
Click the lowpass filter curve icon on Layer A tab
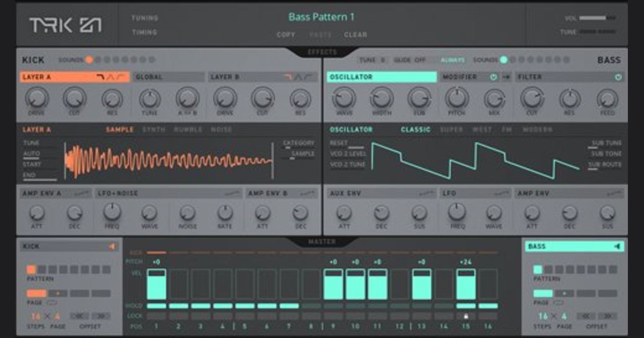coord(100,77)
